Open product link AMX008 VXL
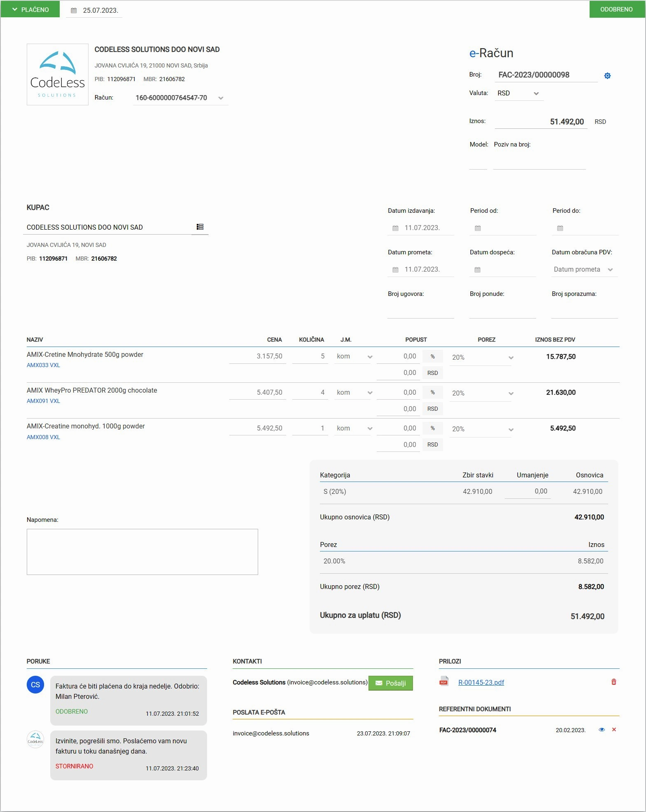 pos(43,437)
